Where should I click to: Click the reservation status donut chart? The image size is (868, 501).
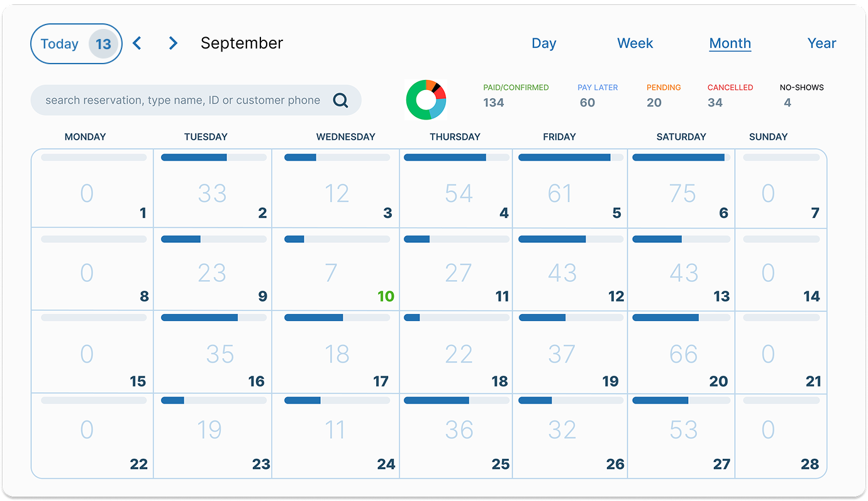click(x=426, y=99)
